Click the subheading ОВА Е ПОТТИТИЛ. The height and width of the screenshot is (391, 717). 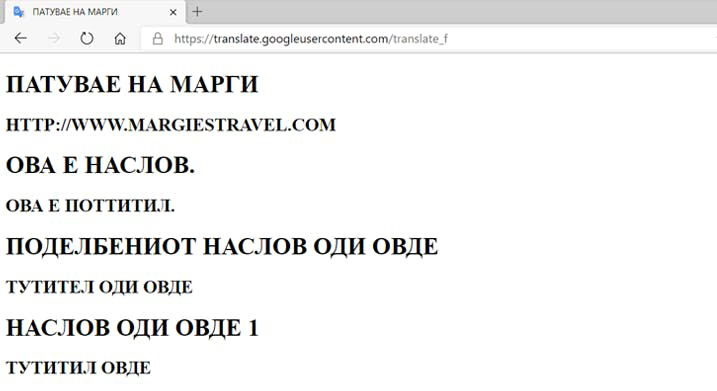tap(90, 206)
